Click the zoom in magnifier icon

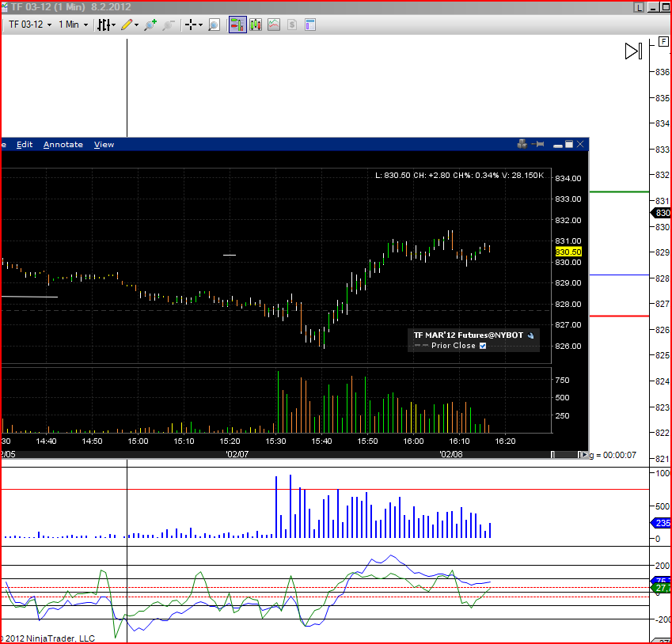click(150, 25)
